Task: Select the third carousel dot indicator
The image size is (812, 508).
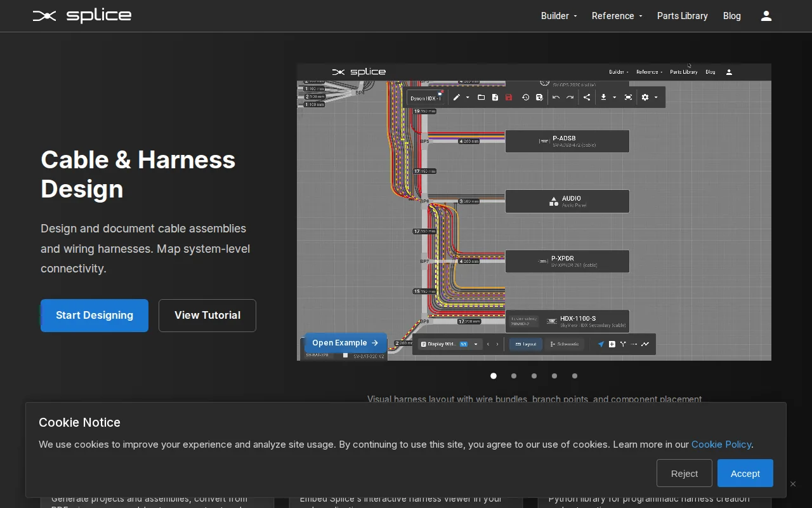Action: [x=534, y=376]
